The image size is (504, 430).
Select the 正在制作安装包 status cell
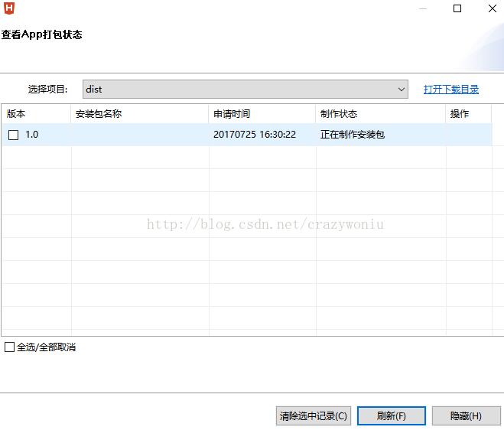pos(353,135)
